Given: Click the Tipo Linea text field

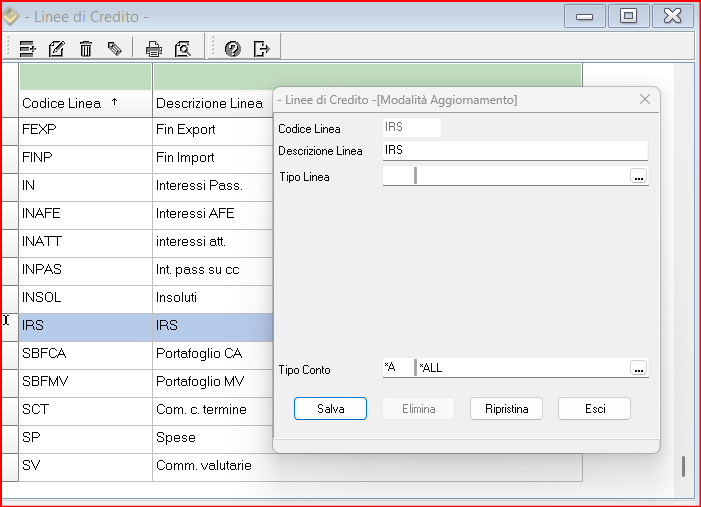Looking at the screenshot, I should click(520, 176).
